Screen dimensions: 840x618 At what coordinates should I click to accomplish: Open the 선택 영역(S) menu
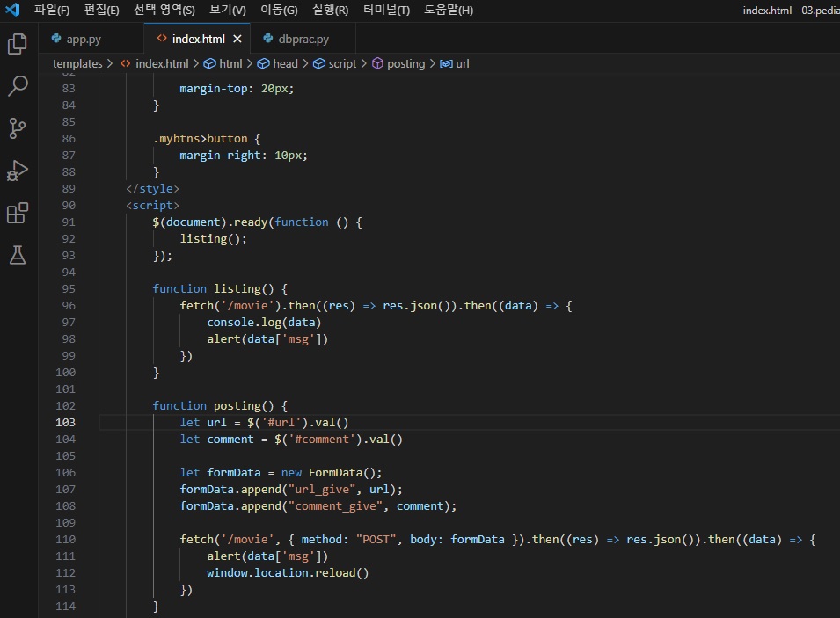[164, 11]
